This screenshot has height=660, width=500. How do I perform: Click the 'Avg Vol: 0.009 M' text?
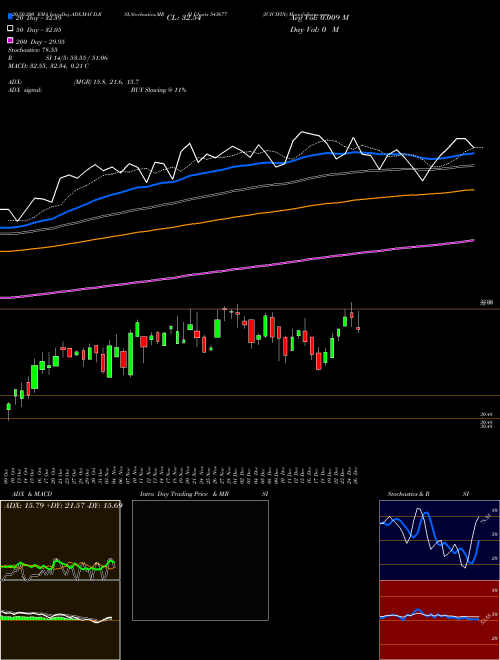coord(320,18)
